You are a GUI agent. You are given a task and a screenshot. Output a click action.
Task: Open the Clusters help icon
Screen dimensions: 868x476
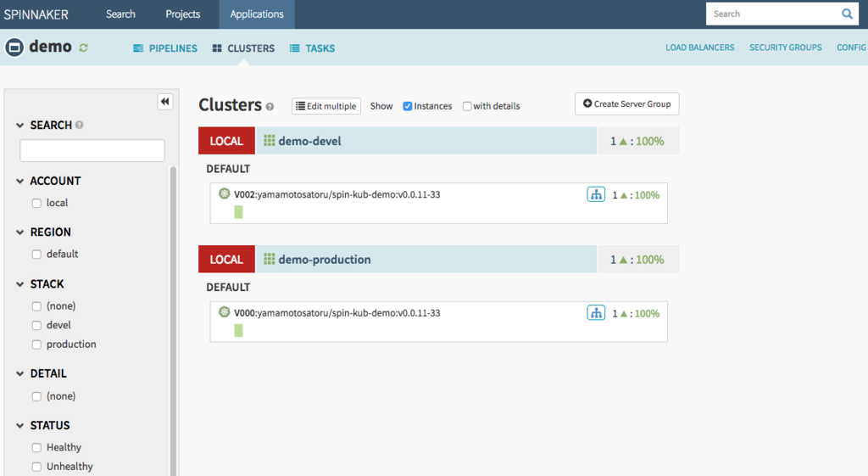coord(270,107)
